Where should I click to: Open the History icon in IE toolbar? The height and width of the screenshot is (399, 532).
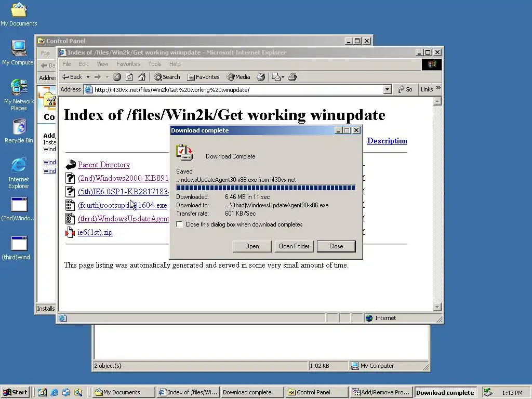(x=261, y=77)
